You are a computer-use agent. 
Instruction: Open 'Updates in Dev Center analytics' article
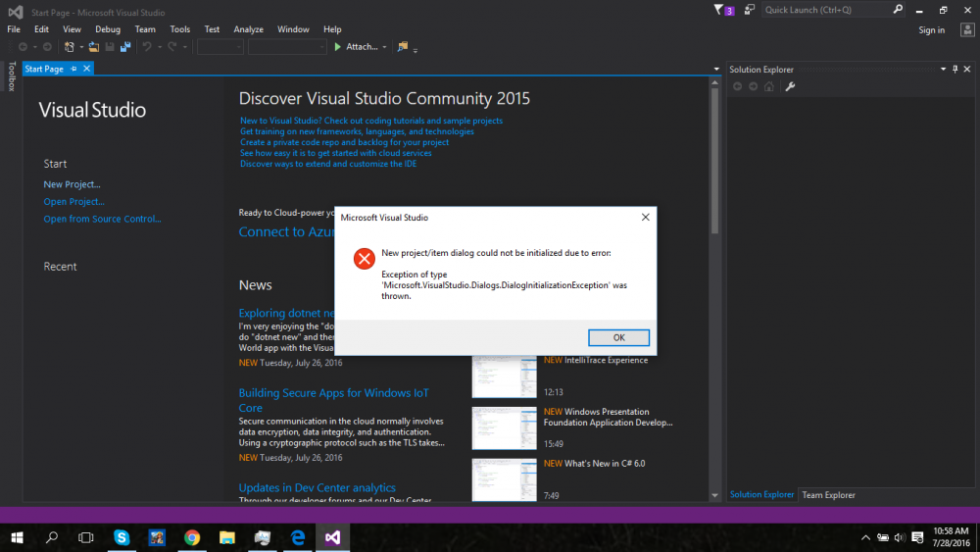[317, 487]
